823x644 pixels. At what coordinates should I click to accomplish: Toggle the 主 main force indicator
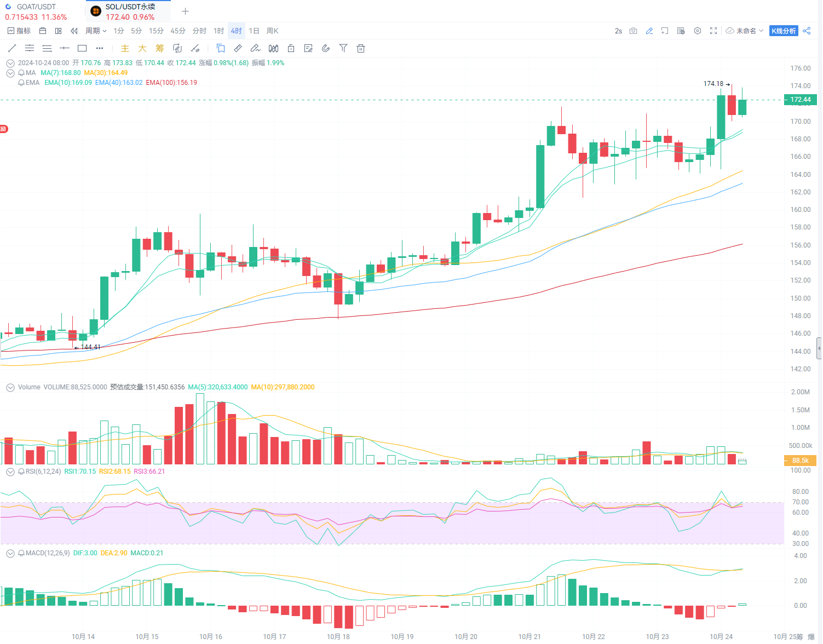125,48
